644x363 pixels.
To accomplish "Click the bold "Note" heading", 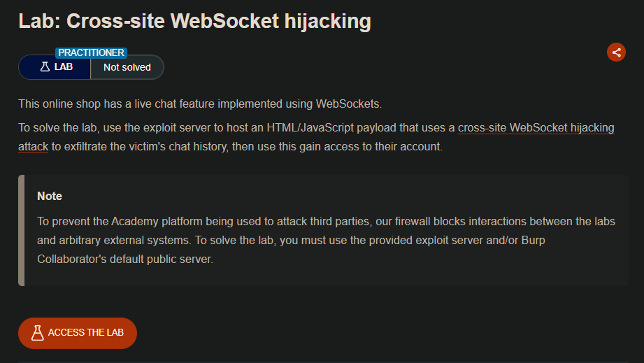I will [x=50, y=196].
